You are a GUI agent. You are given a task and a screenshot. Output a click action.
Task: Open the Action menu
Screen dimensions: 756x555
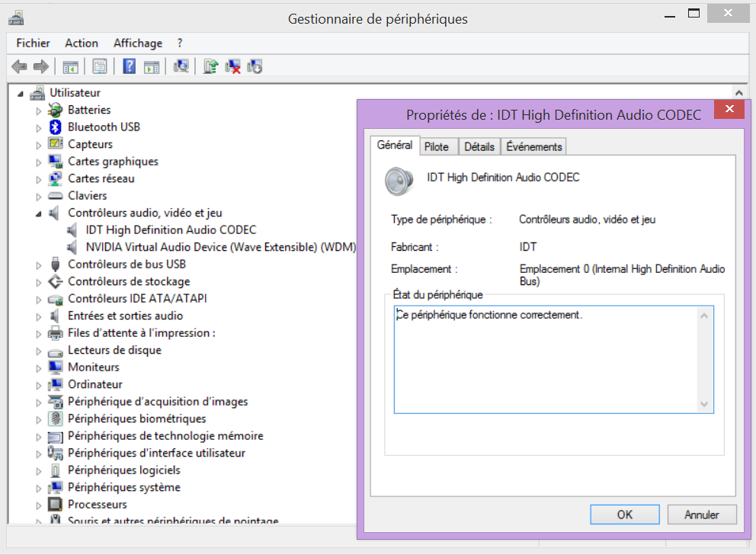82,43
